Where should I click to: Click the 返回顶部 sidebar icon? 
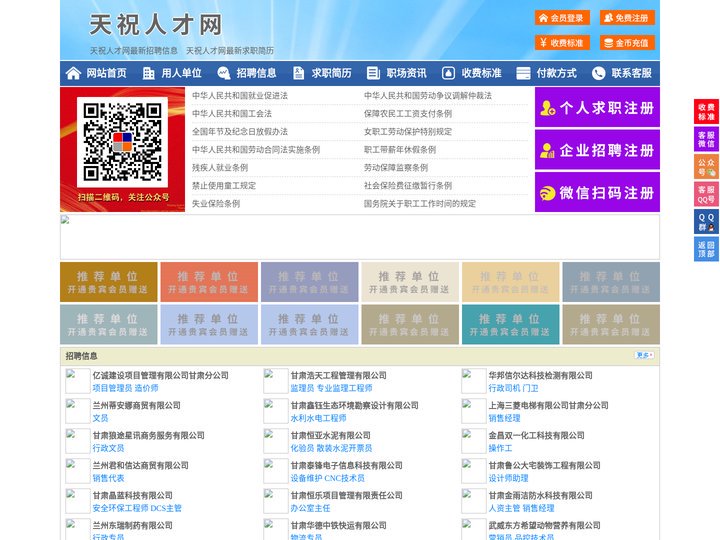[706, 249]
